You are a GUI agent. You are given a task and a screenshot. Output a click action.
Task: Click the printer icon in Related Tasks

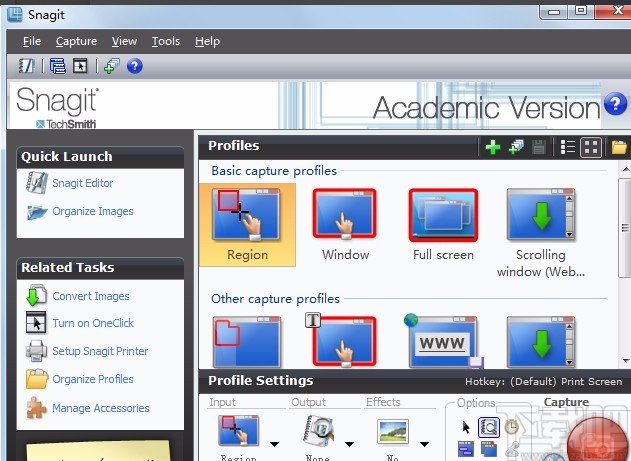[x=37, y=351]
